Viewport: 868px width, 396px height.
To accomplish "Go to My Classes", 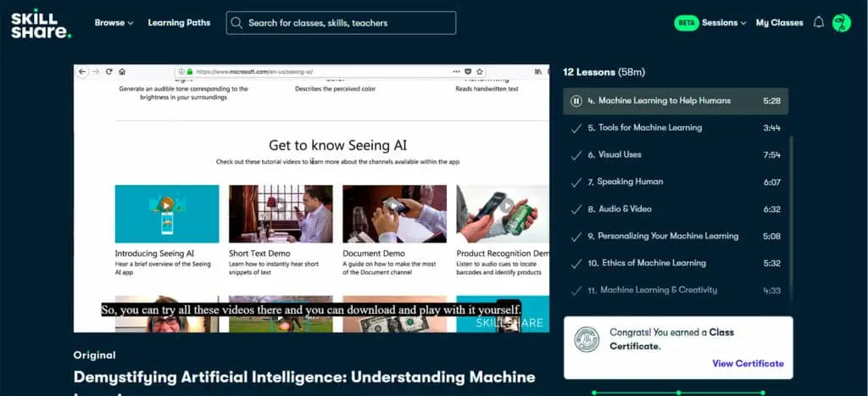I will [780, 23].
